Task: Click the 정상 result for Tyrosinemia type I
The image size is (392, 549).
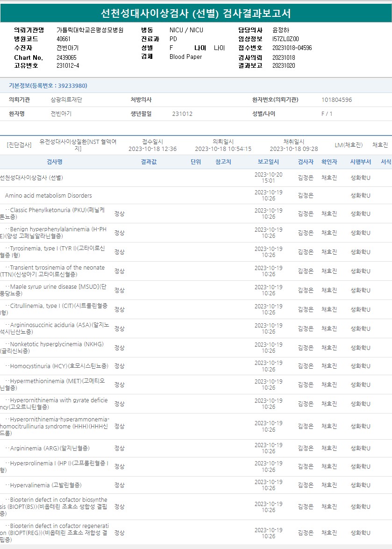Action: 120,252
